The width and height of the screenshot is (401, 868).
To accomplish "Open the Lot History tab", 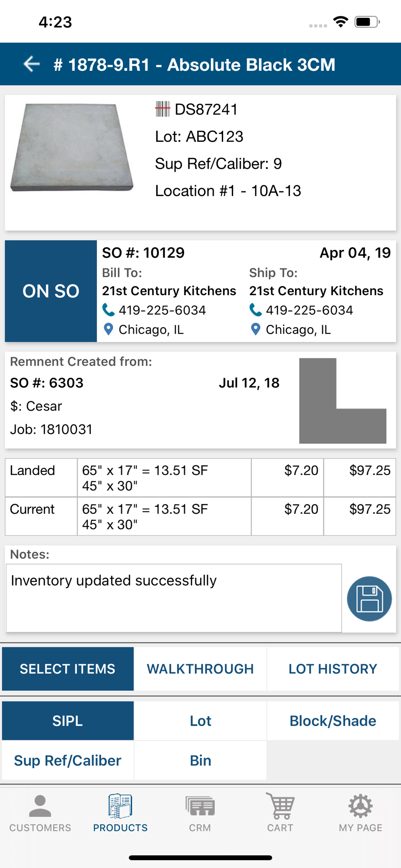I will point(333,669).
